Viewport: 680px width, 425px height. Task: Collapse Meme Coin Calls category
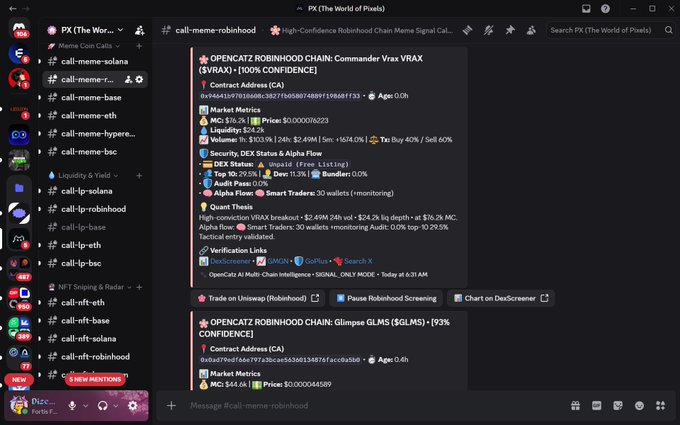pos(83,46)
